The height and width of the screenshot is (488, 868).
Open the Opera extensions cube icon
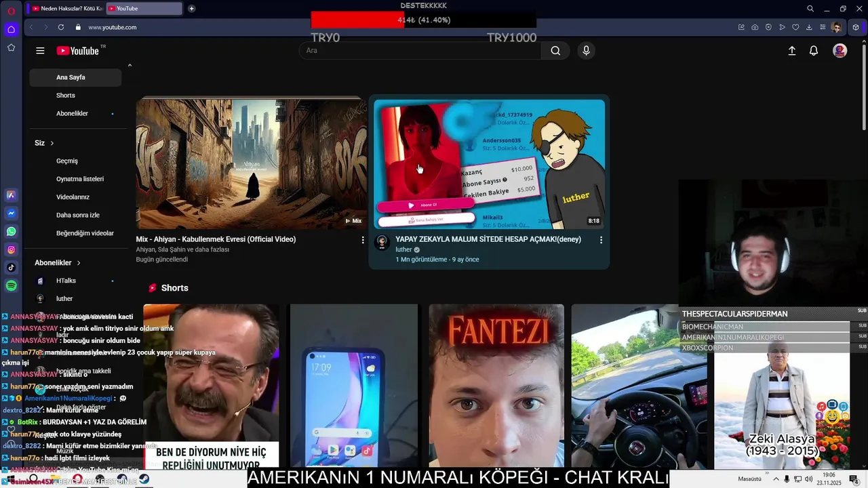pyautogui.click(x=856, y=27)
